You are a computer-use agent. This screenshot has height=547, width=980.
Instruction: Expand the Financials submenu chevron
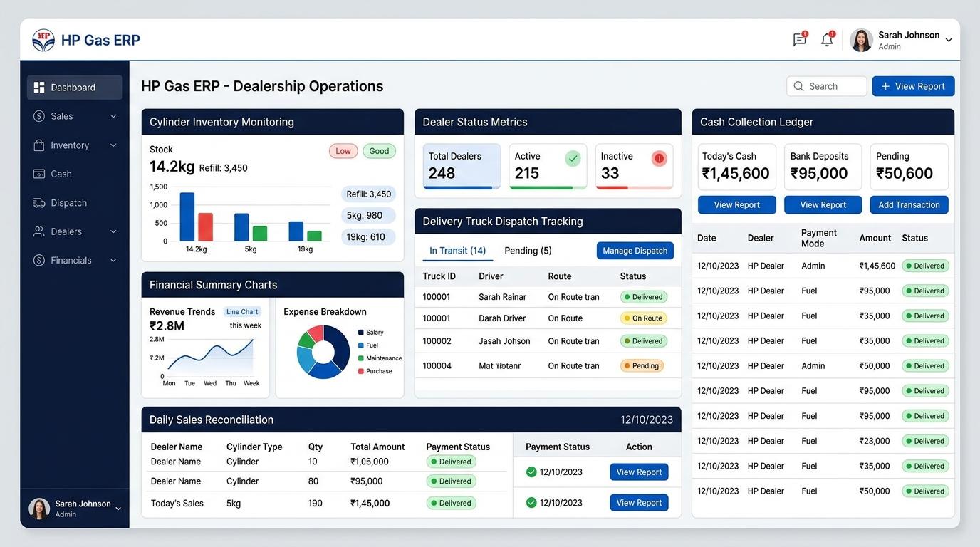tap(113, 261)
